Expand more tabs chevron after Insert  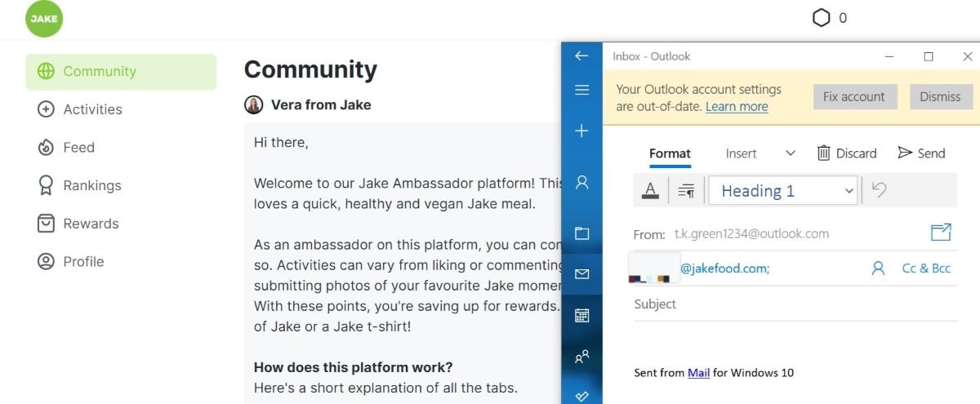pos(790,153)
